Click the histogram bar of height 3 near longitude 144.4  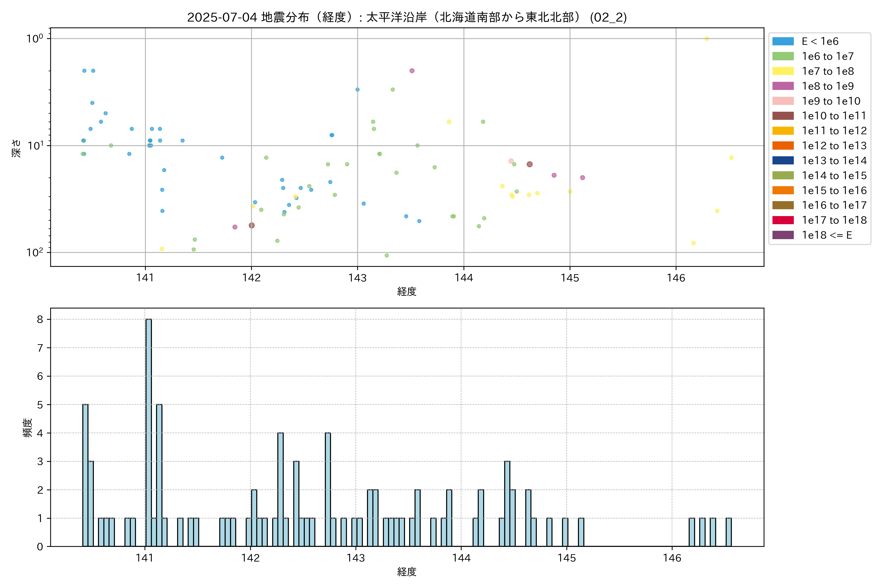pyautogui.click(x=507, y=504)
